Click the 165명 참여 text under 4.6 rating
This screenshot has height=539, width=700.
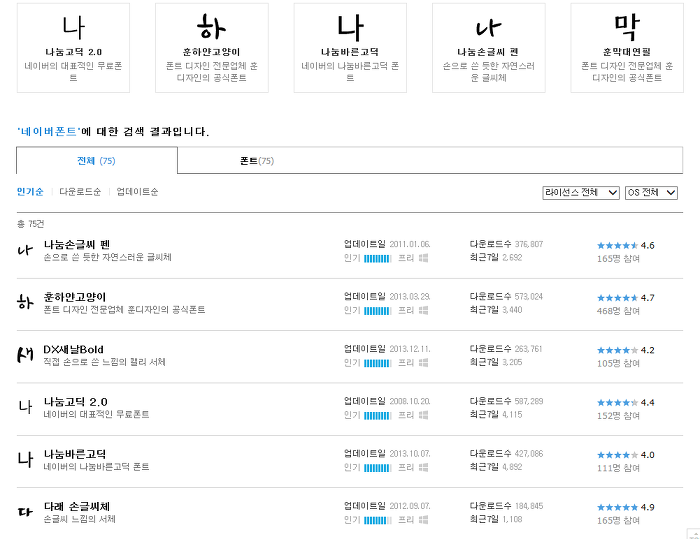(x=618, y=259)
